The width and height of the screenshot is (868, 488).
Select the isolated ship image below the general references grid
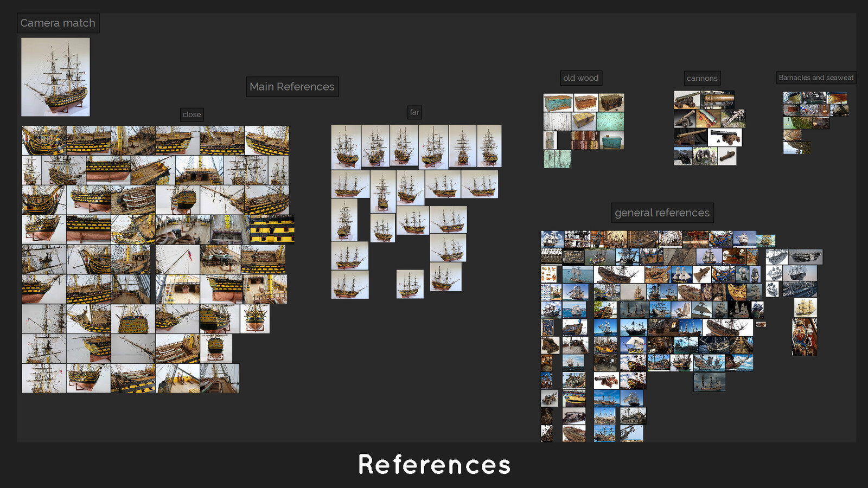click(x=710, y=382)
